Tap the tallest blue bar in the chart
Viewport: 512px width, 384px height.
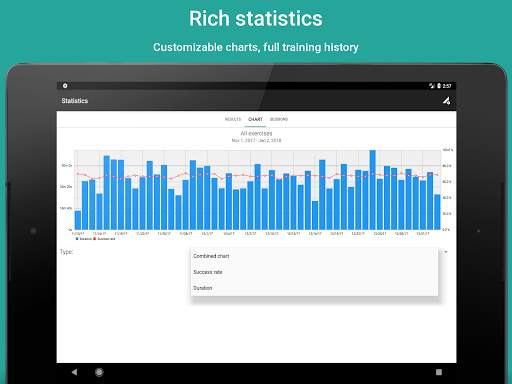372,190
